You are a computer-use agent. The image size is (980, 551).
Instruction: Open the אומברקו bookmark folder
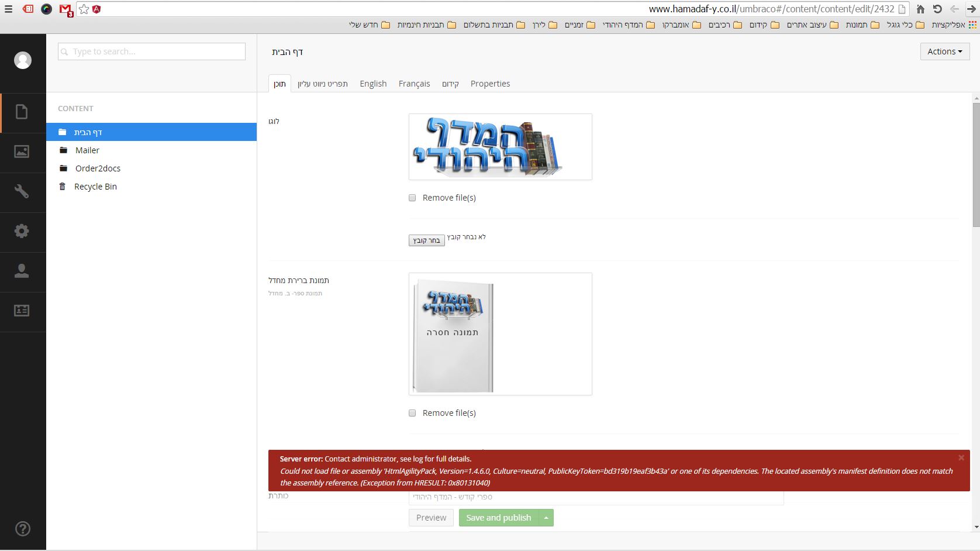click(x=681, y=25)
